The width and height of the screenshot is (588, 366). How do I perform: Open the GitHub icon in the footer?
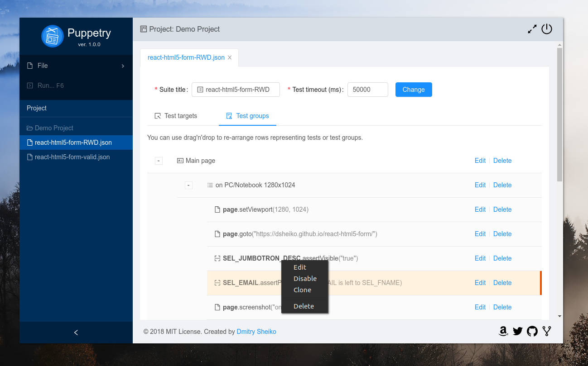click(x=532, y=331)
